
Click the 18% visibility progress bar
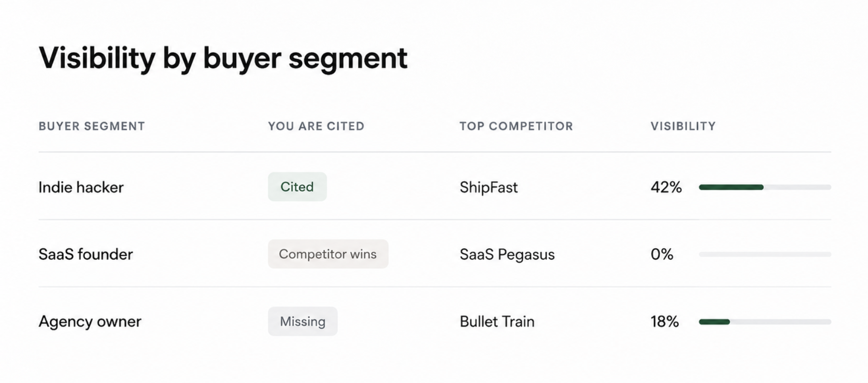coord(765,322)
